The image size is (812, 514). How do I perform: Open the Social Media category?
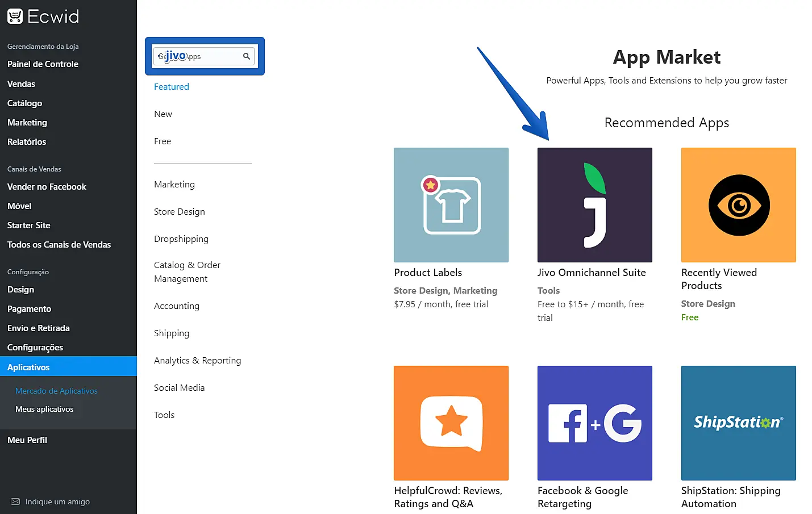180,388
